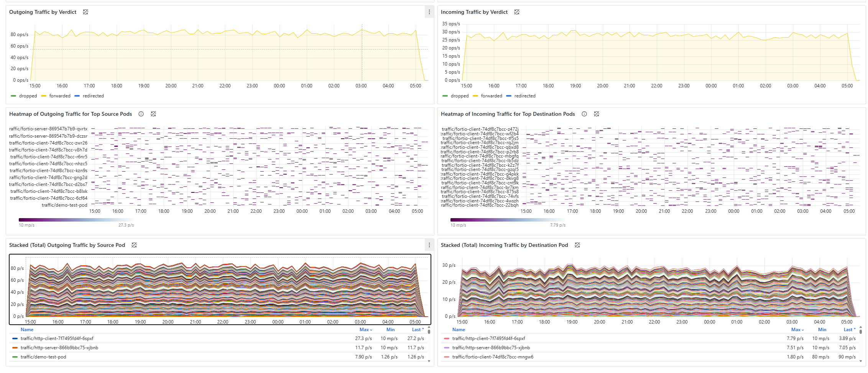Click the "Name" column header in the incoming table
The image size is (868, 373).
point(459,330)
